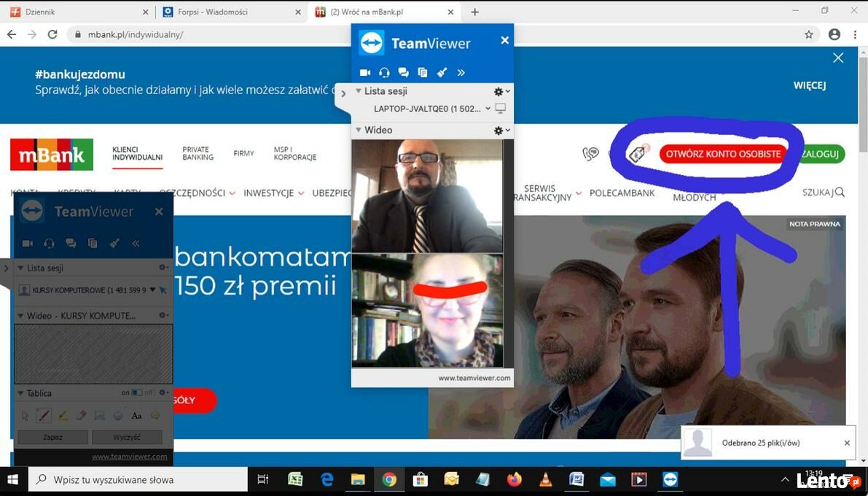Click Wyczyść button in Tablica panel

(x=127, y=437)
